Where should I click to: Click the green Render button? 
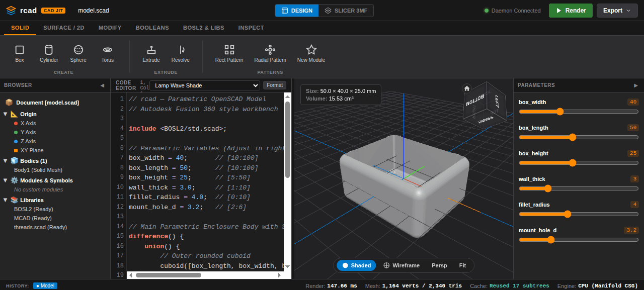click(x=571, y=11)
